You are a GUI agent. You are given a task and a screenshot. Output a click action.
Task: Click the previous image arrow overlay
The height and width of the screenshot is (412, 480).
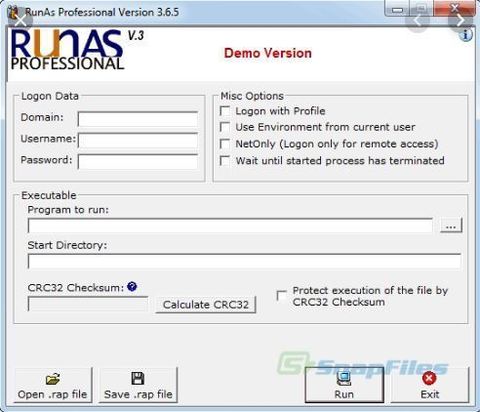pos(417,21)
